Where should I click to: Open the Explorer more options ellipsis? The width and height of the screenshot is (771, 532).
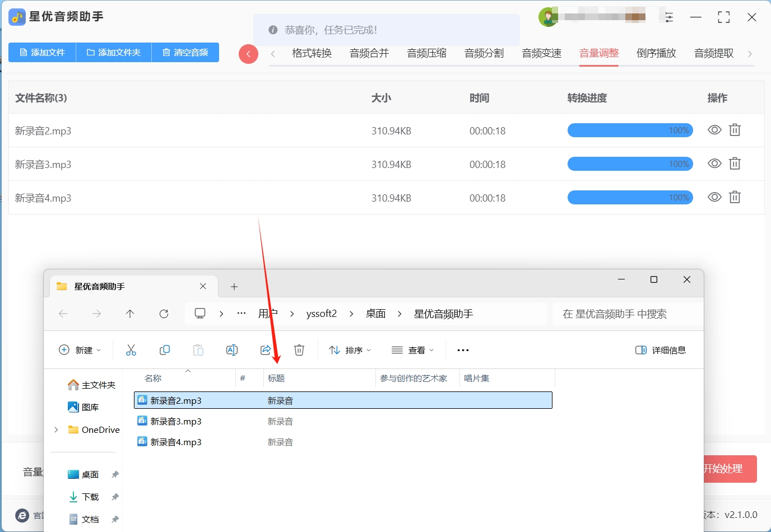pos(463,350)
